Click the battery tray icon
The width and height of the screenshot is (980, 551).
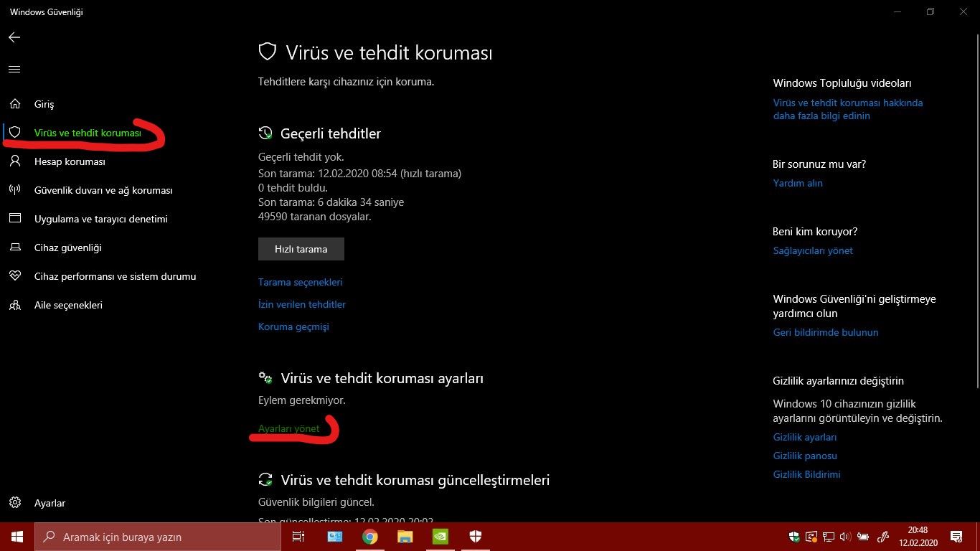pos(863,537)
